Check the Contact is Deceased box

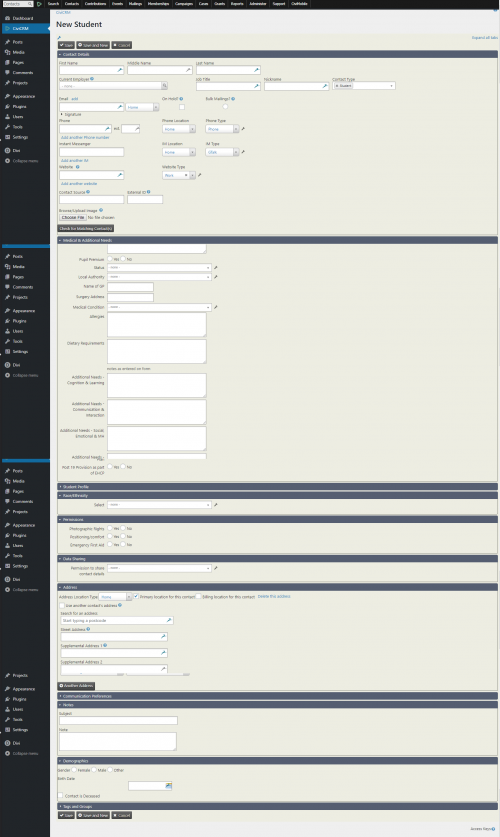click(61, 796)
